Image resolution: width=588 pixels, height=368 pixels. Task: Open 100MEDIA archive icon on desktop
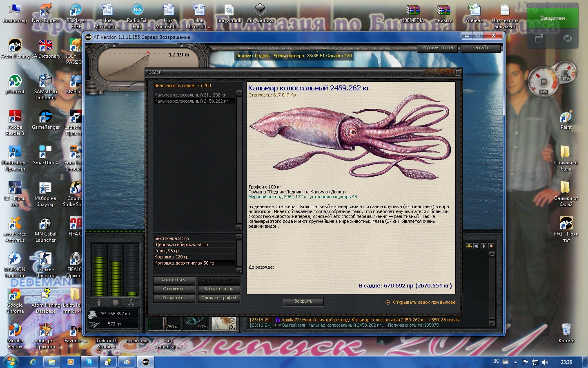pos(413,13)
